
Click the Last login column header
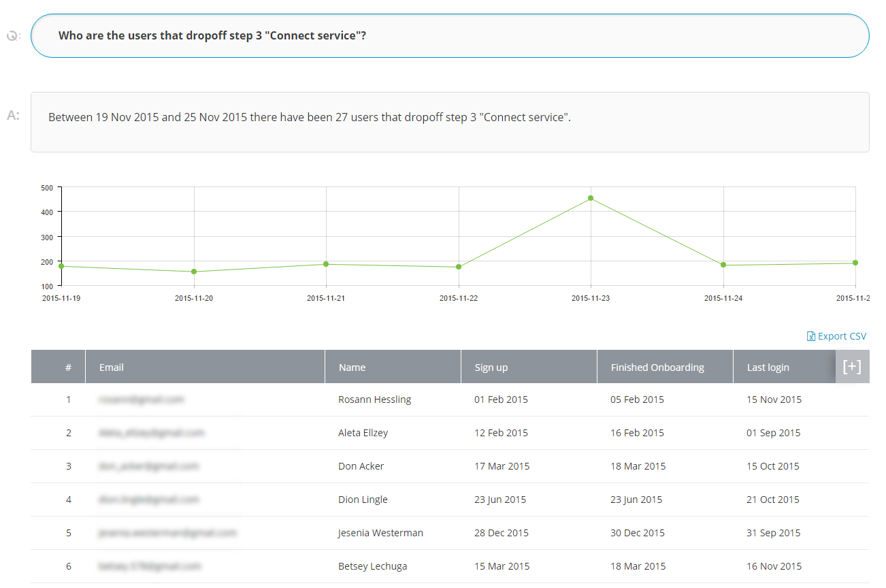pos(768,367)
